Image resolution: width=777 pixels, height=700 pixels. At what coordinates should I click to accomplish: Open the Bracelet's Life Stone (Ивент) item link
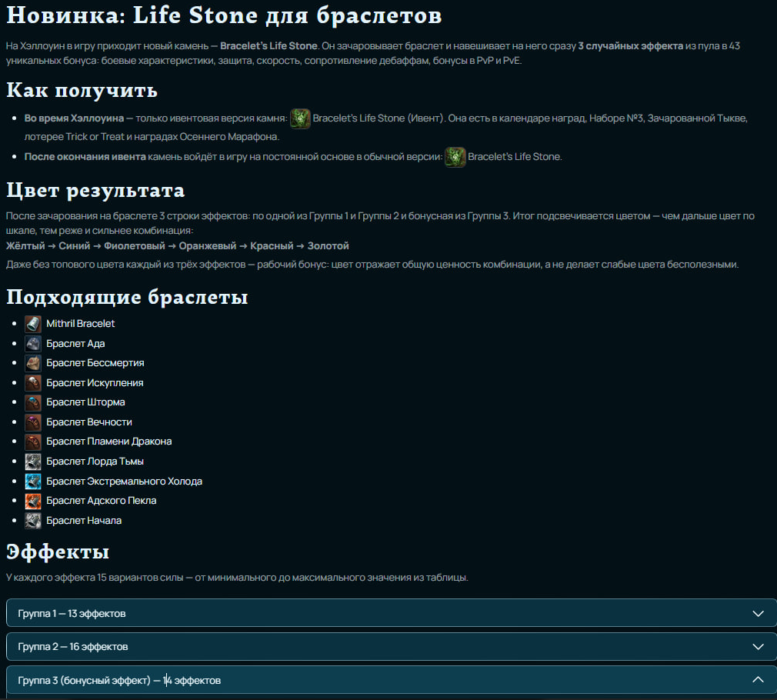[378, 118]
